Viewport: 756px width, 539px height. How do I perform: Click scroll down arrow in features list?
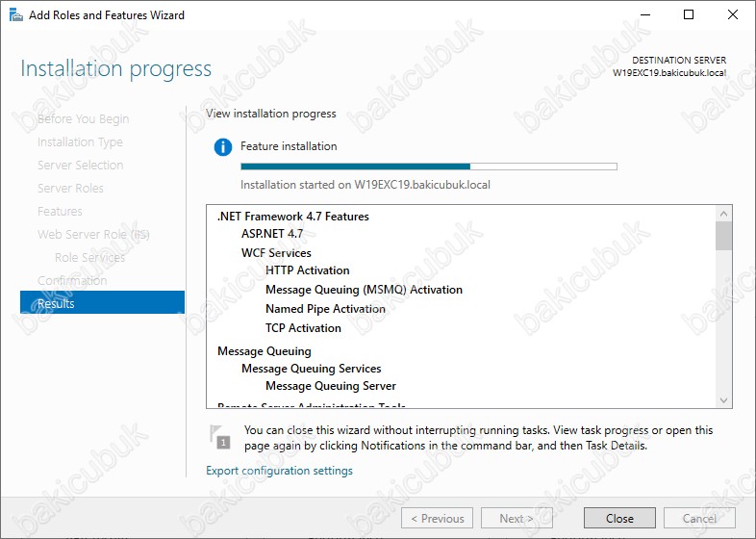723,400
